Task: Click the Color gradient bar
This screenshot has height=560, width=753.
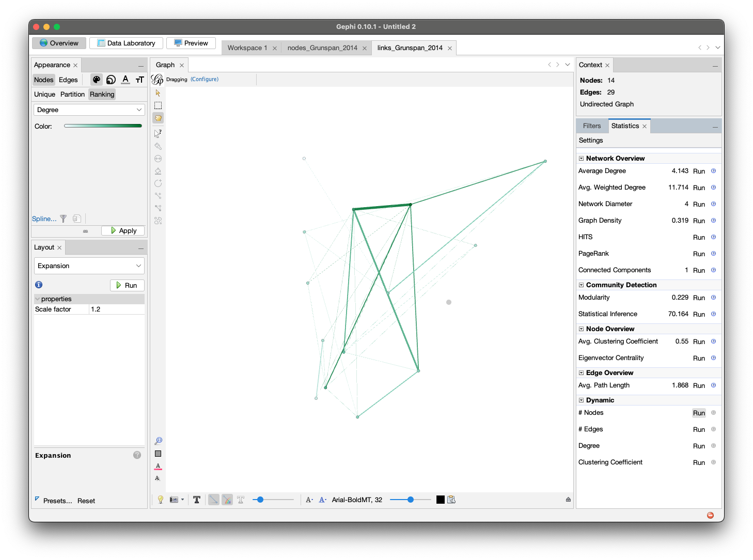Action: coord(103,126)
